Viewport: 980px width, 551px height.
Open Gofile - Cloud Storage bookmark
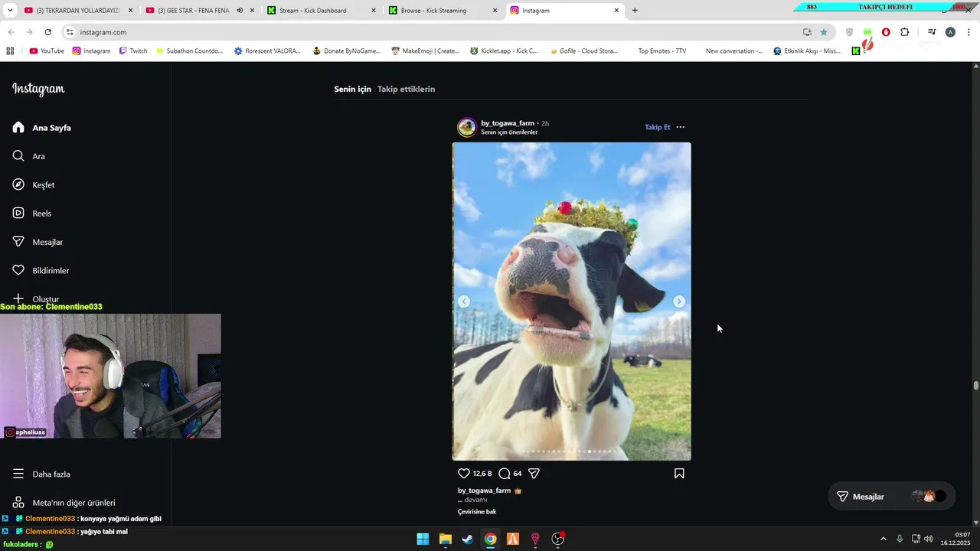(x=583, y=51)
